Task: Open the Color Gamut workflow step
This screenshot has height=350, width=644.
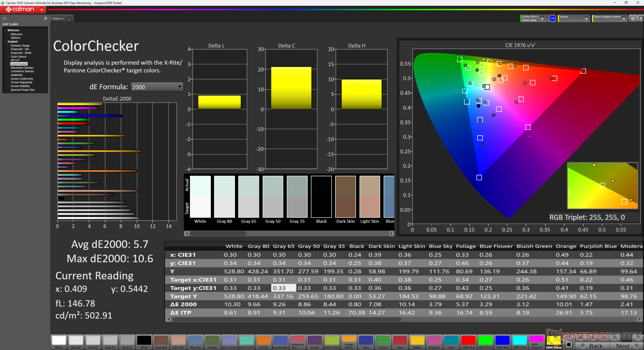Action: [18, 57]
